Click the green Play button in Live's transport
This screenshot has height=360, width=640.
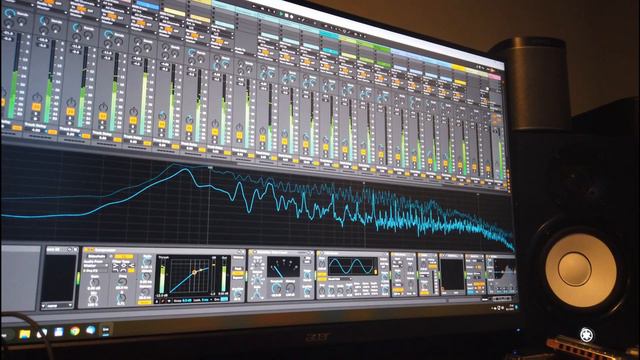pos(281,14)
